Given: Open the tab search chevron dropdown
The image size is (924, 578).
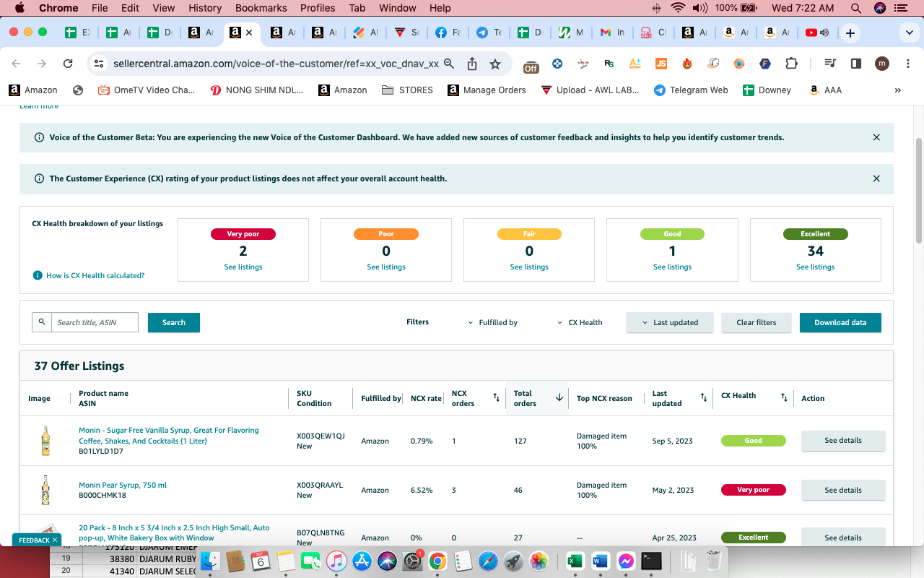Looking at the screenshot, I should coord(909,33).
